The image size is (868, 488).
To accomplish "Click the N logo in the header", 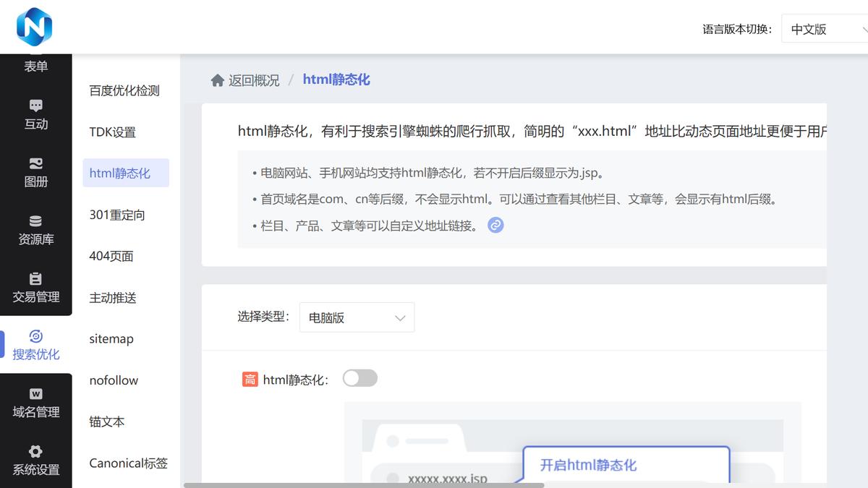I will click(35, 26).
